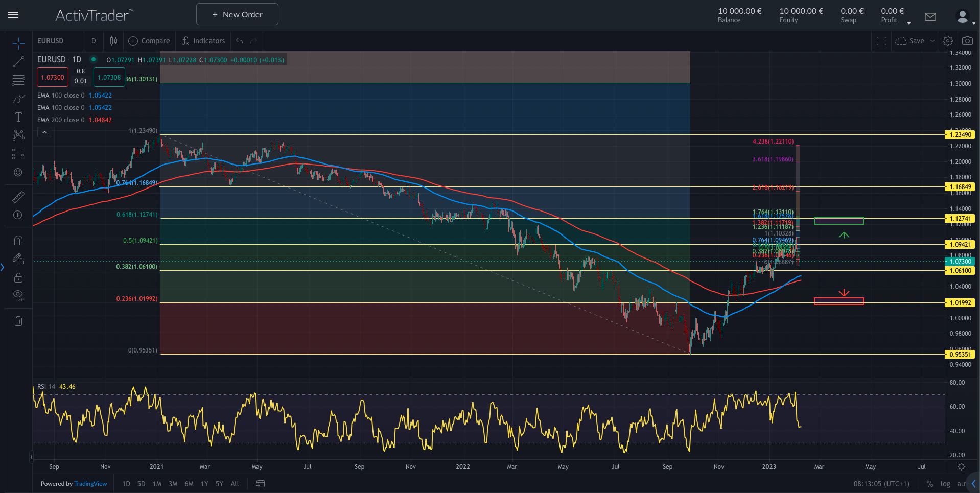This screenshot has height=493, width=980.
Task: Remove all drawings with trash icon
Action: click(18, 321)
